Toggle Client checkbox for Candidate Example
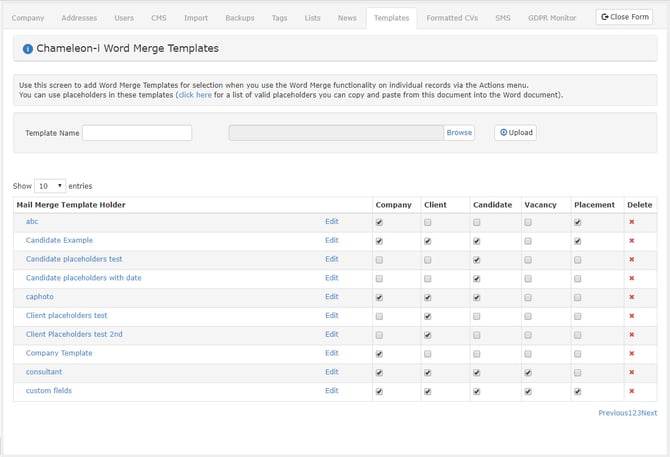 pos(428,241)
